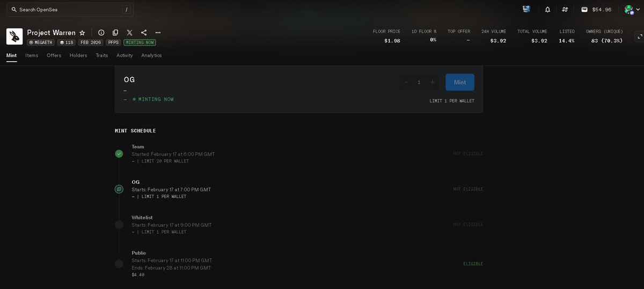Focus the Search OpenSea field
Screen dimensions: 644x289
pyautogui.click(x=70, y=10)
